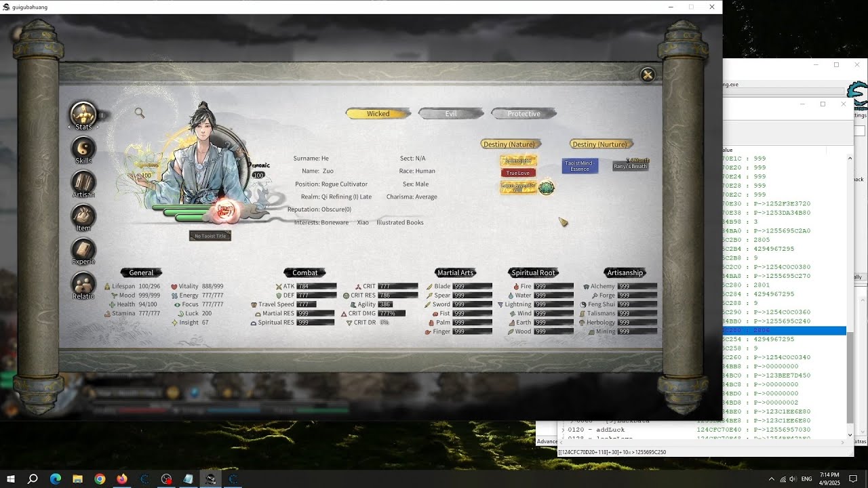The image size is (868, 488).
Task: Click the Fist martial arts icon
Action: click(435, 314)
